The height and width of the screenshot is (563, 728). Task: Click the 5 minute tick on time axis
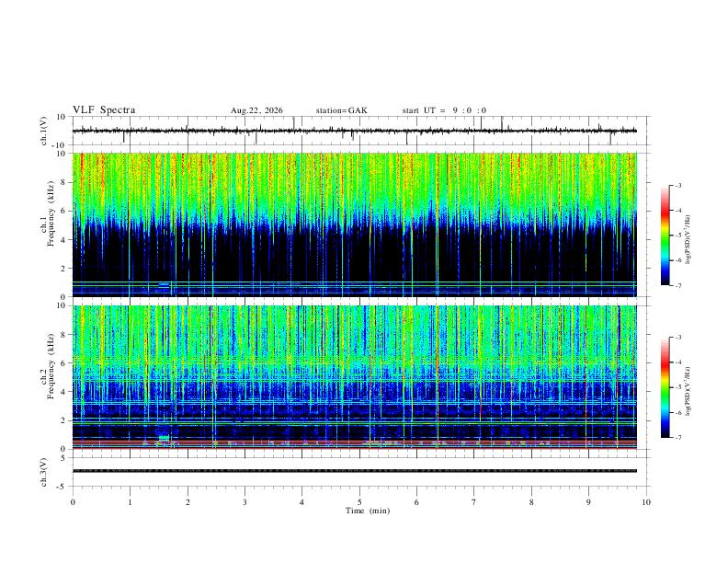click(x=359, y=502)
